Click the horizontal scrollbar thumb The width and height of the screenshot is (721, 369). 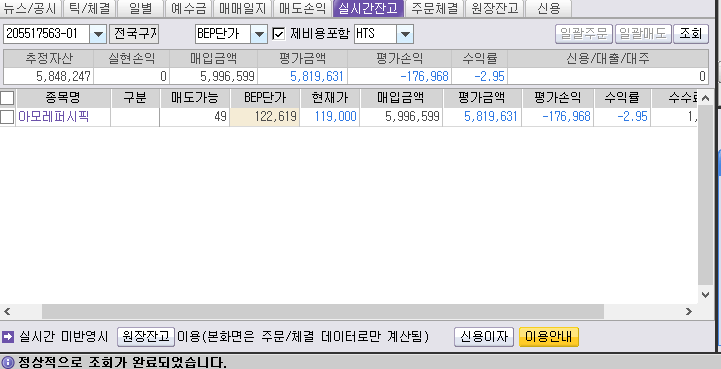coord(323,311)
